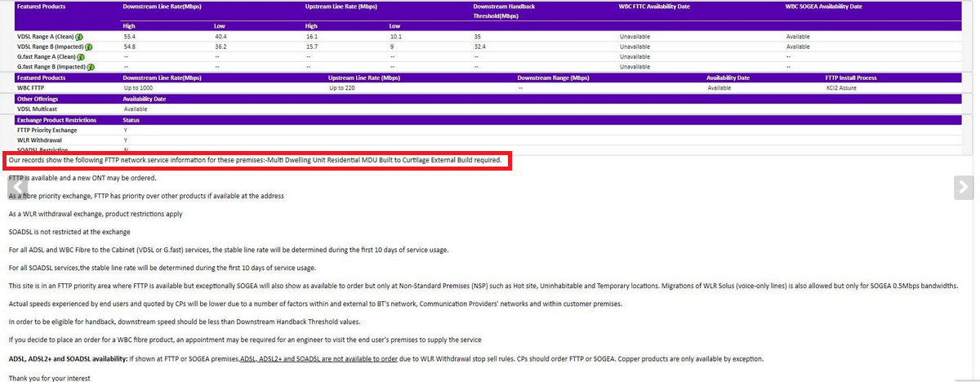
Task: Click 'If you decide to place an order' sentence
Action: tap(245, 340)
